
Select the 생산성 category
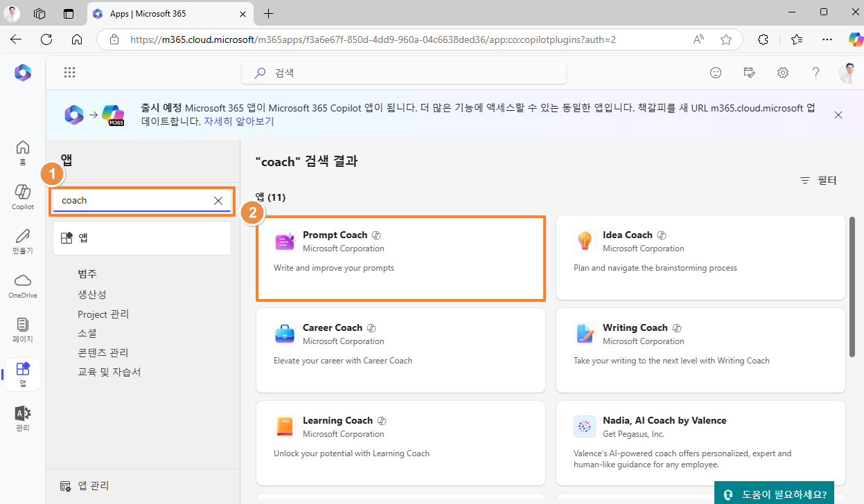point(92,294)
